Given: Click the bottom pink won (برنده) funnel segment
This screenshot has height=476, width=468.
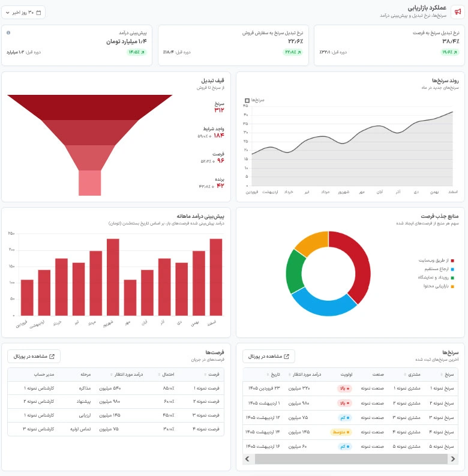Looking at the screenshot, I should (90, 182).
